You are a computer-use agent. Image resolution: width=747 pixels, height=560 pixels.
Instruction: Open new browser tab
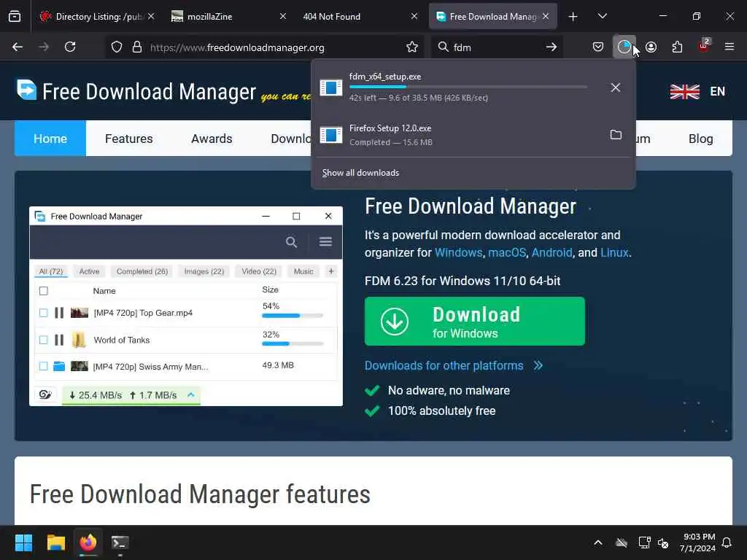(573, 17)
